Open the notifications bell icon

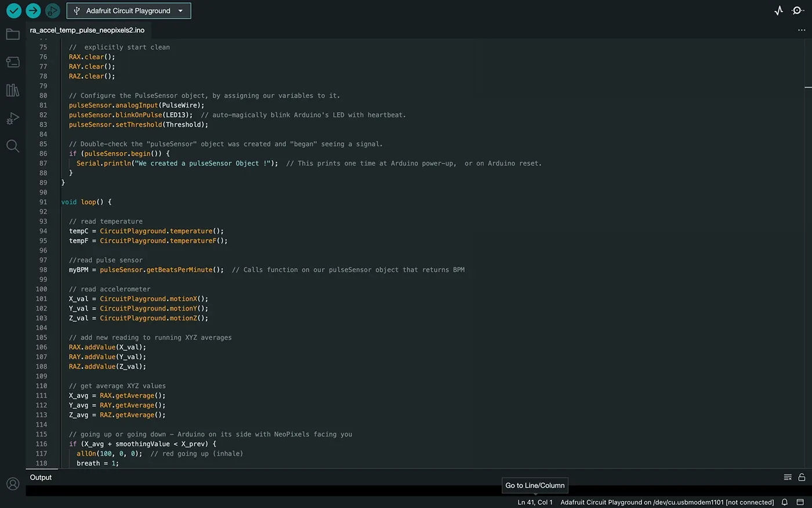(785, 502)
